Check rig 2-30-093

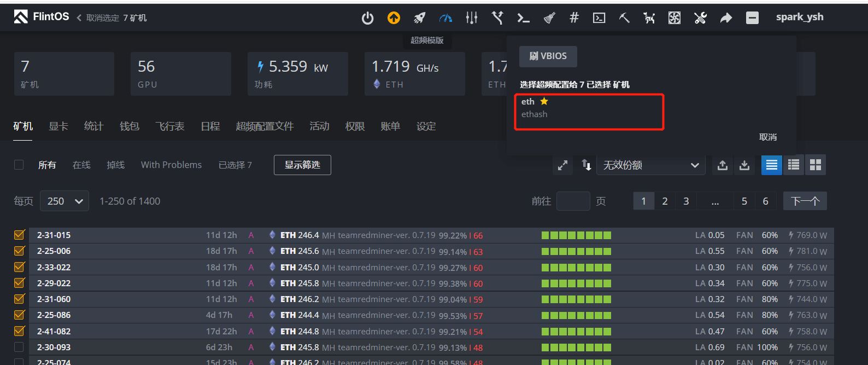[19, 347]
